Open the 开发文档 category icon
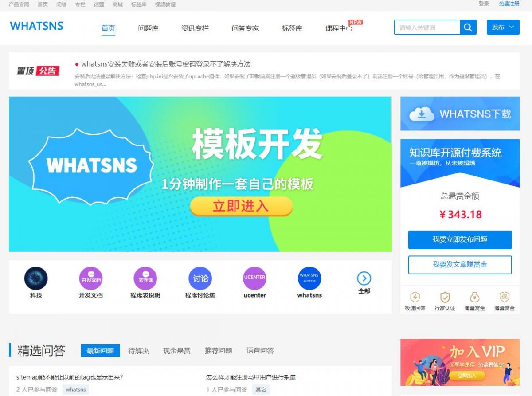The image size is (532, 396). (90, 278)
